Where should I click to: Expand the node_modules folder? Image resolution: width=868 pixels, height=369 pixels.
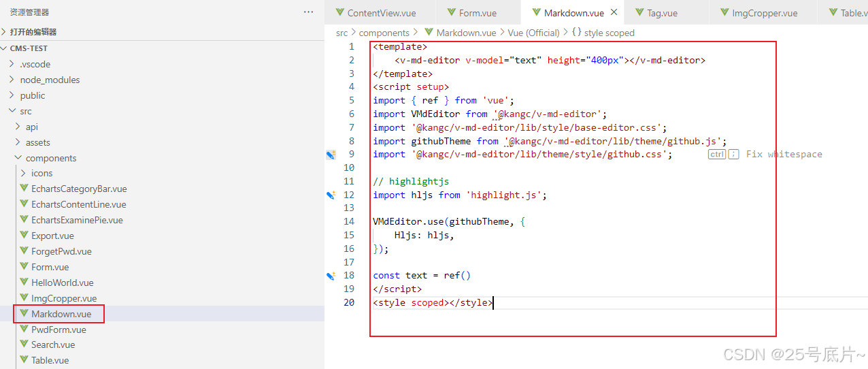click(x=50, y=80)
